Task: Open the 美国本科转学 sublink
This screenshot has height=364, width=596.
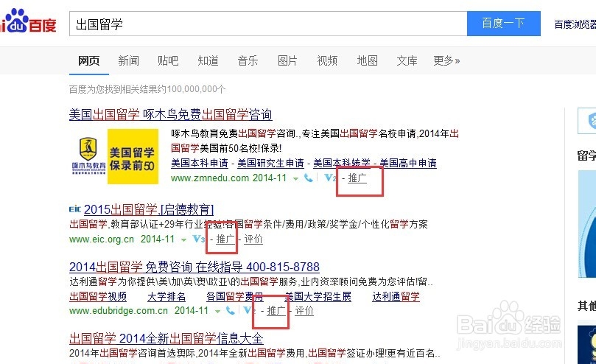Action: [342, 163]
